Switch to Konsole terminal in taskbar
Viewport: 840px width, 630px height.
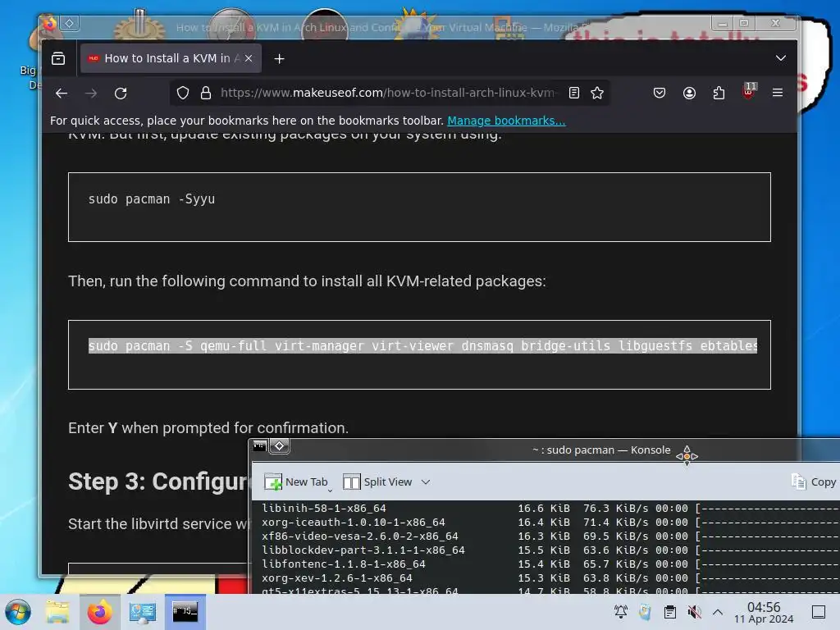[185, 612]
